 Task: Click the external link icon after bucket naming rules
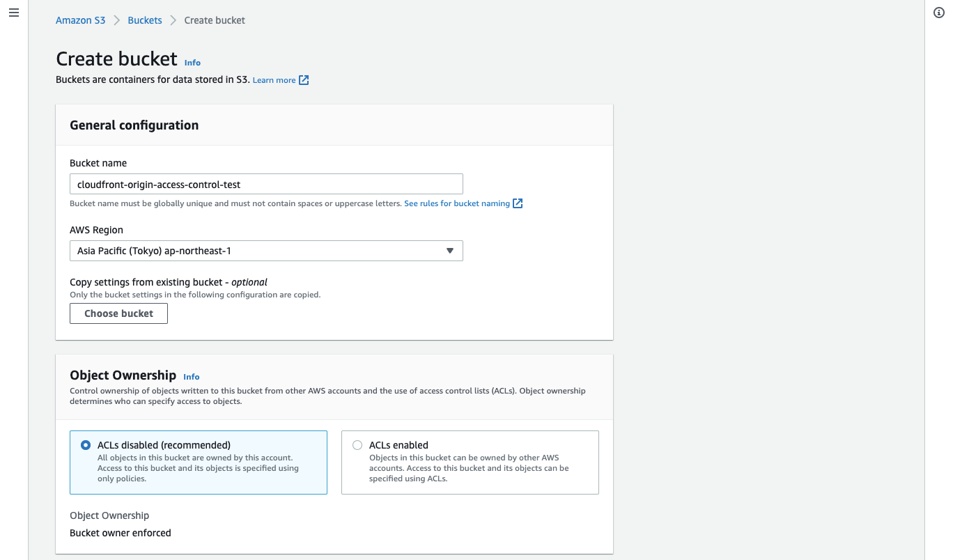click(517, 203)
